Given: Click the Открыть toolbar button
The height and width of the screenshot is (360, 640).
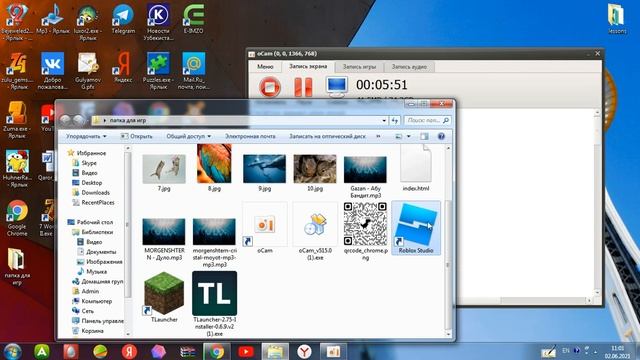Looking at the screenshot, I should 137,136.
